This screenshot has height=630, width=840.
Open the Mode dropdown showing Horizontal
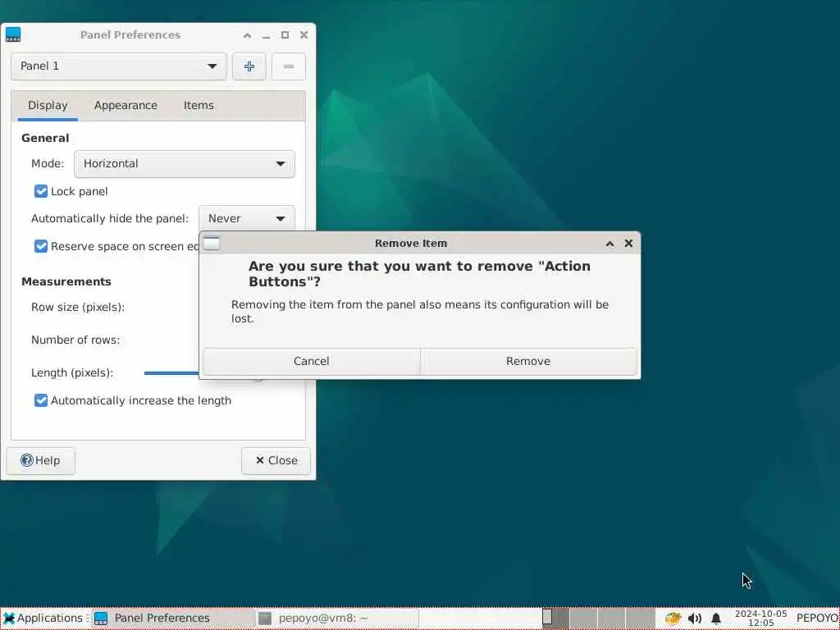(185, 164)
